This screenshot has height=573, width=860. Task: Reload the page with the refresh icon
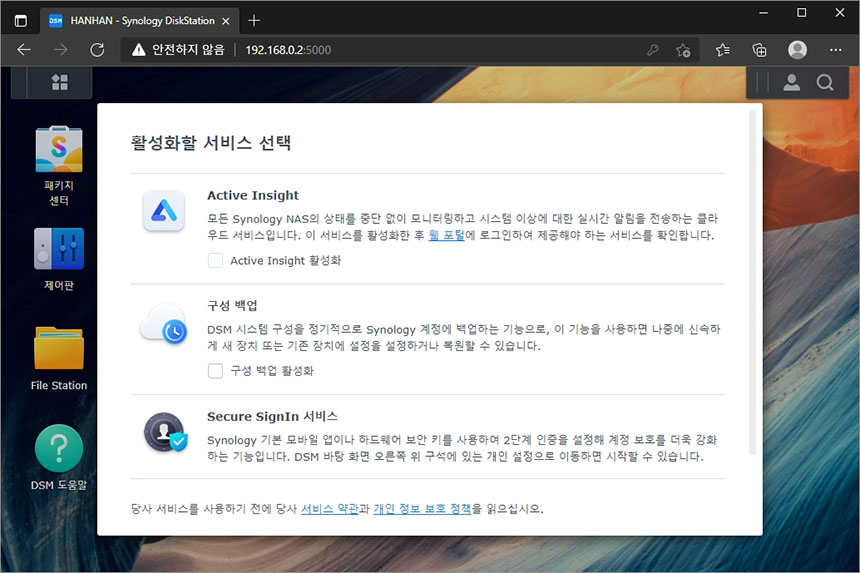pyautogui.click(x=97, y=50)
